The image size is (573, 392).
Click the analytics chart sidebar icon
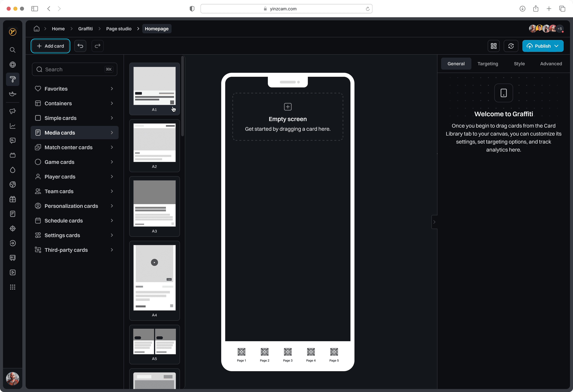[x=12, y=126]
